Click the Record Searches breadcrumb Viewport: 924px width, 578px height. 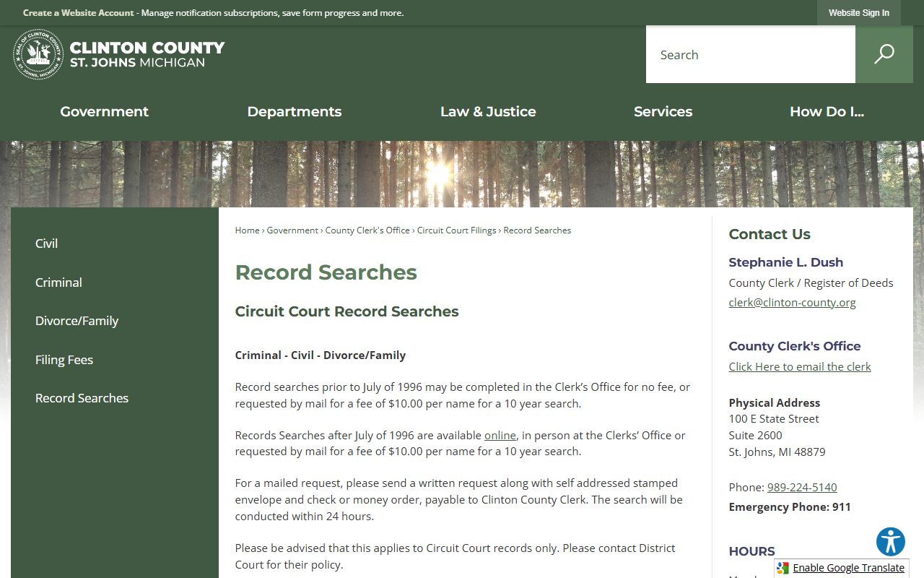(537, 230)
